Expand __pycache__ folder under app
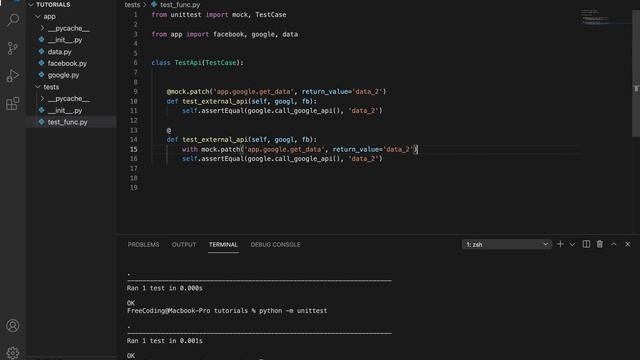The height and width of the screenshot is (360, 640). tap(42, 28)
